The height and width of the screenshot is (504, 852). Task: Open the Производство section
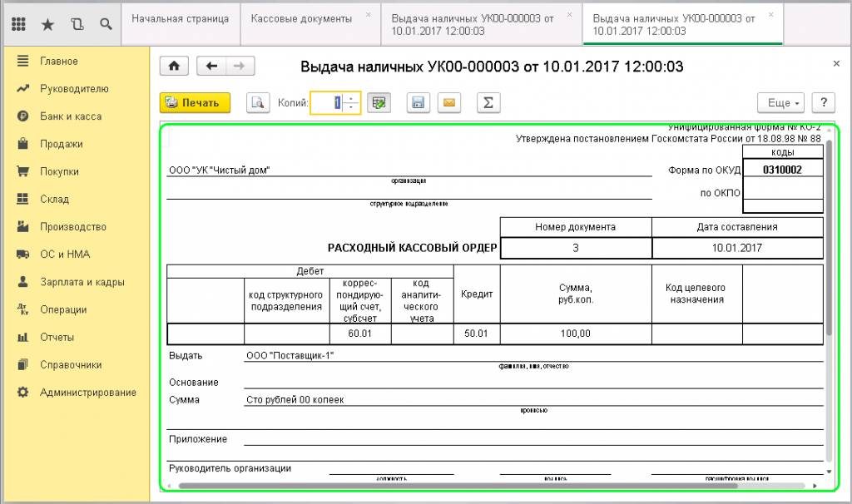73,227
